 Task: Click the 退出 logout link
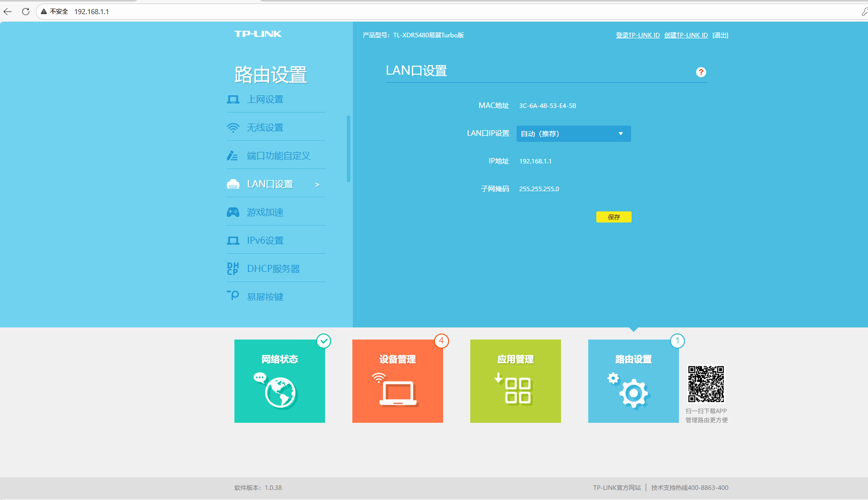720,35
